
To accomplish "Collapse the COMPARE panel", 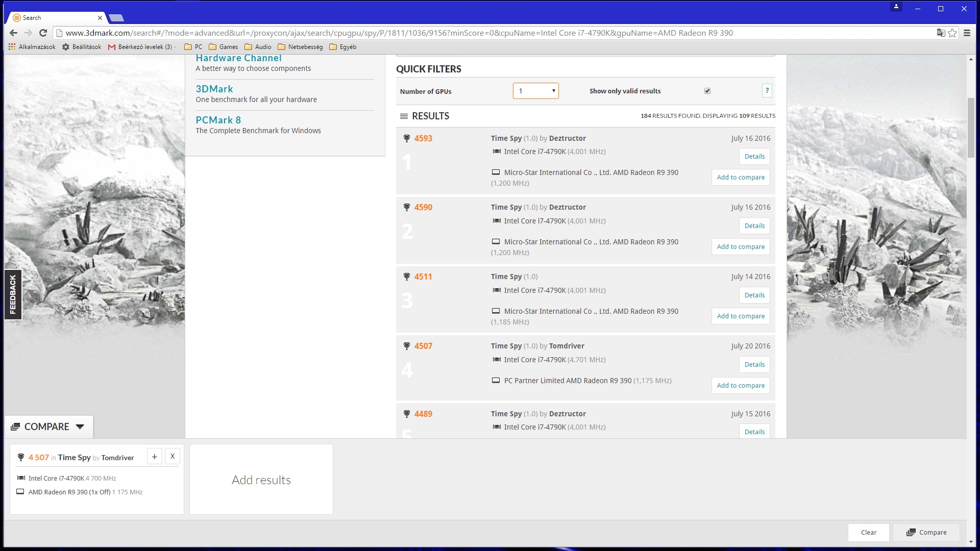I will click(x=49, y=427).
